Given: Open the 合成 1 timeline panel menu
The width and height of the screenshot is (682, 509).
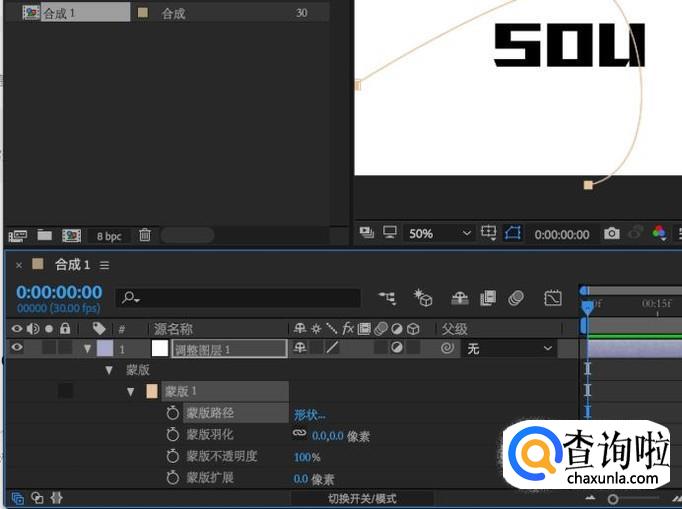Looking at the screenshot, I should [x=104, y=265].
